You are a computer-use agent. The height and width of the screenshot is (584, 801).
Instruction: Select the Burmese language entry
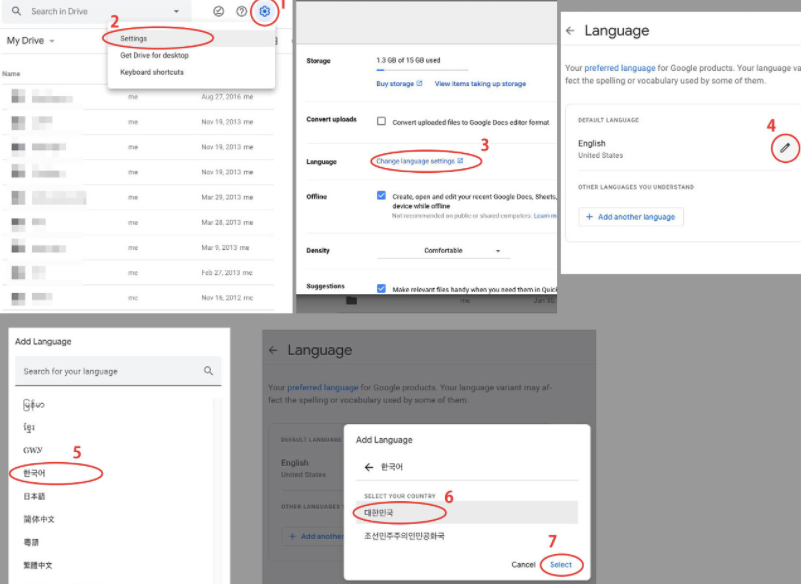34,405
